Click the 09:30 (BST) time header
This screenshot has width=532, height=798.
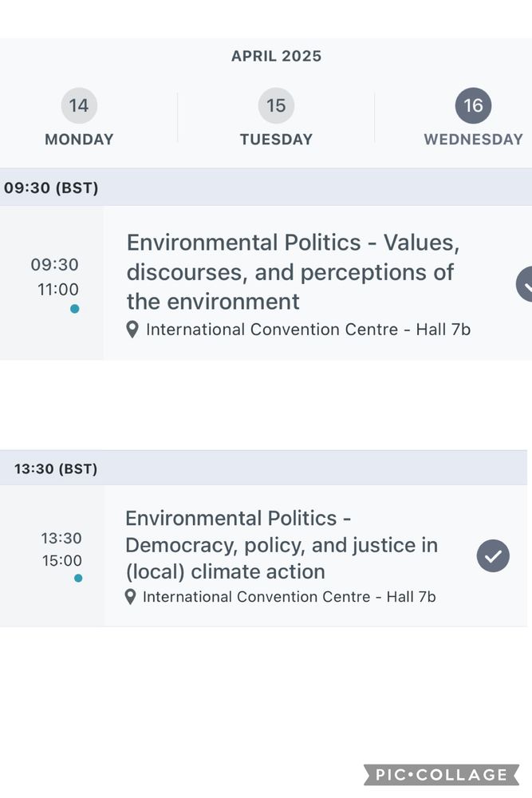(x=51, y=188)
